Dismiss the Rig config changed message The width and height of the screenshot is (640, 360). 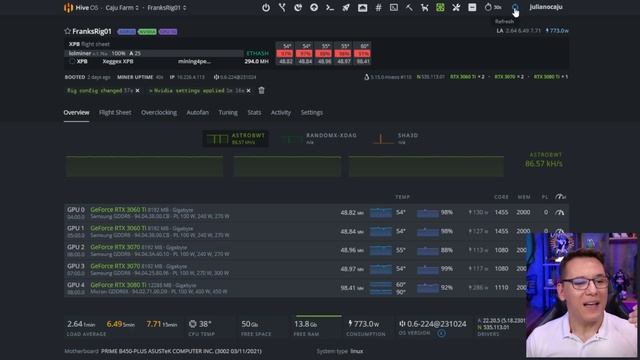(138, 91)
